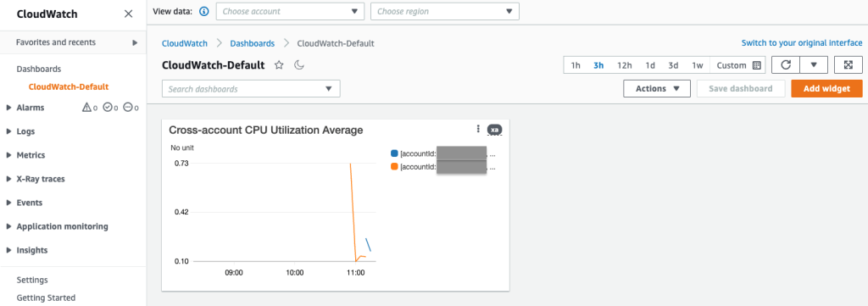Viewport: 868px width, 306px height.
Task: Click the blue CPU utilization line
Action: pos(368,245)
